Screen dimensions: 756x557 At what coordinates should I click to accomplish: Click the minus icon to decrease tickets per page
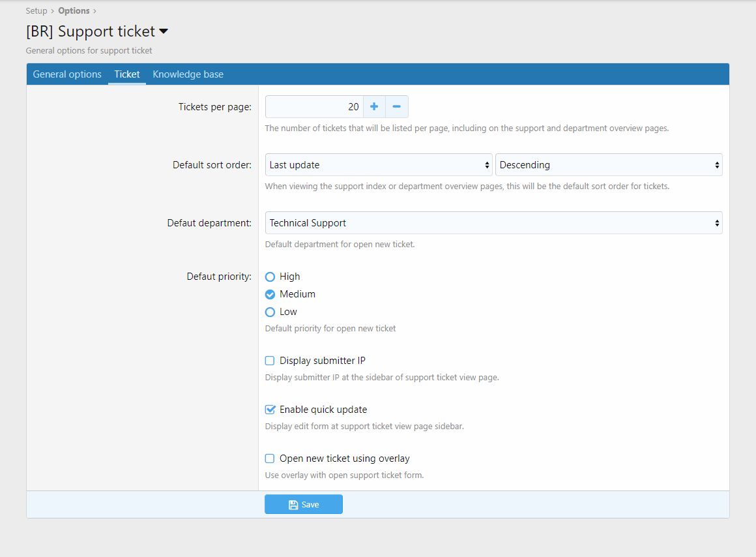click(396, 107)
